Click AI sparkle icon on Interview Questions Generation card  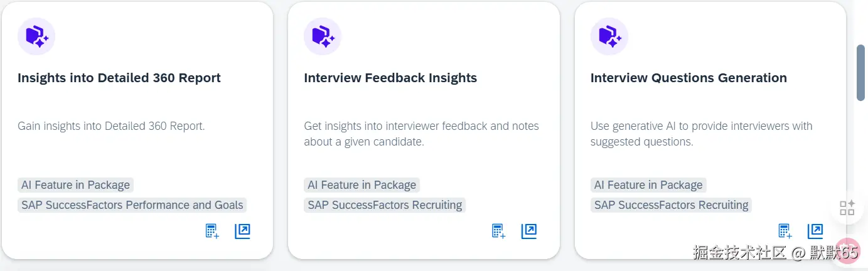click(609, 36)
